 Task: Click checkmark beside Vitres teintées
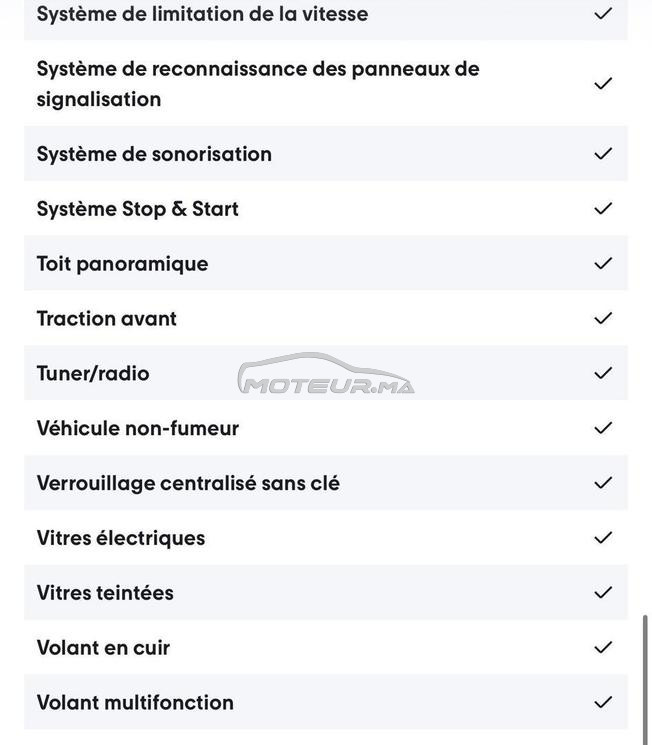pos(603,592)
